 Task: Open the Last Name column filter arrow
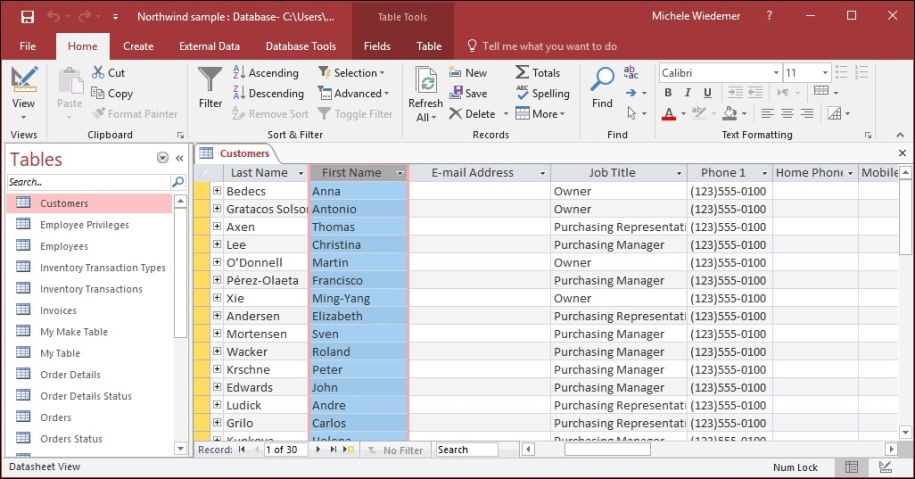[301, 173]
